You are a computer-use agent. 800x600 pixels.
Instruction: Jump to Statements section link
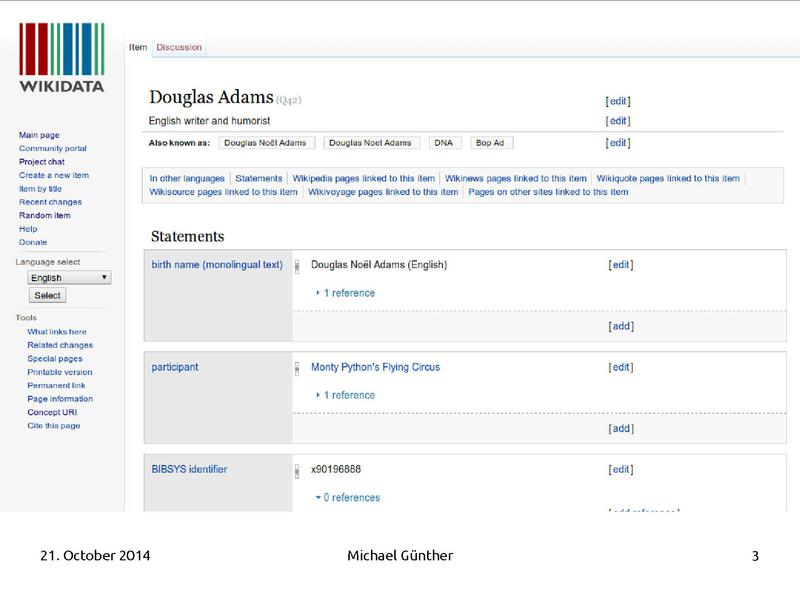point(259,179)
